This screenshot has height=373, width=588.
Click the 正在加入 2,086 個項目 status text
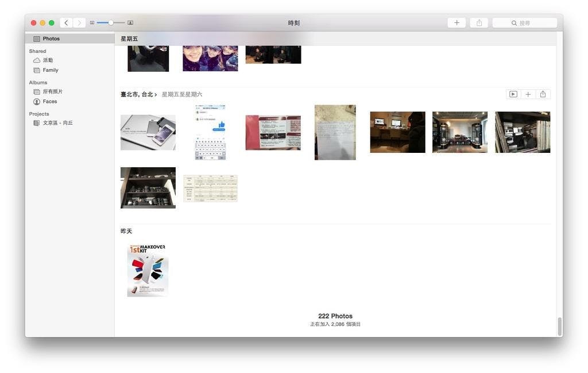coord(335,324)
